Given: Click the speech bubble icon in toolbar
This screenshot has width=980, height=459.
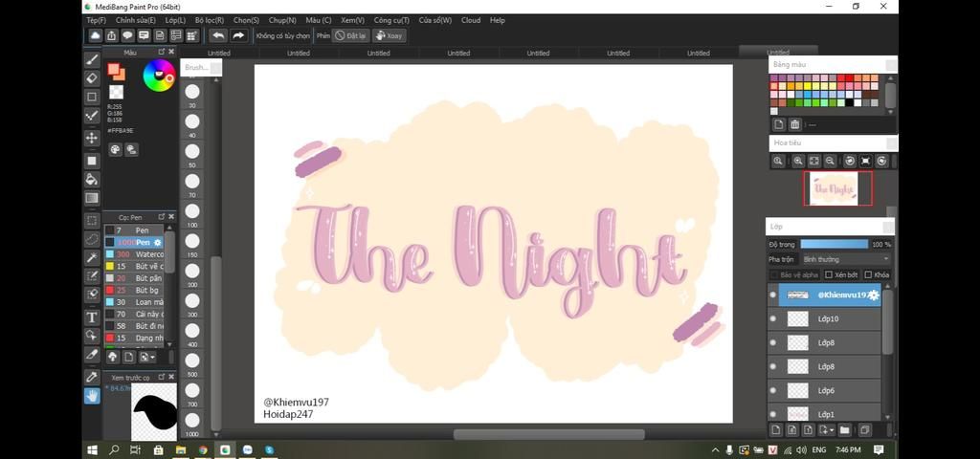Looking at the screenshot, I should (127, 35).
